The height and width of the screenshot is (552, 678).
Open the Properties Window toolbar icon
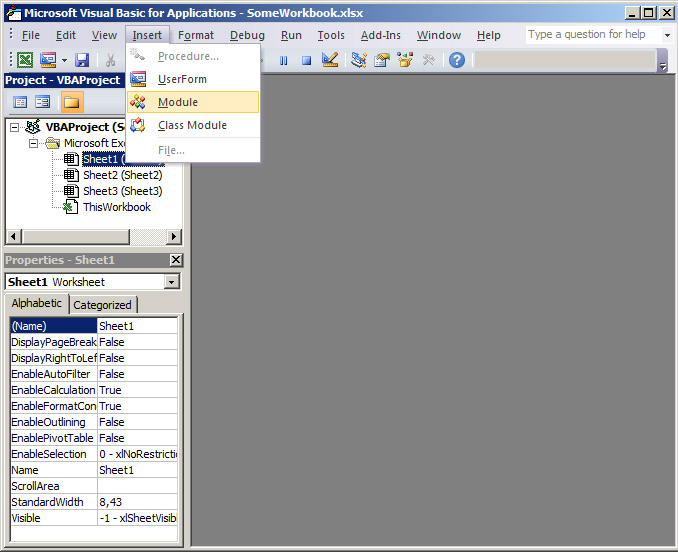(382, 60)
